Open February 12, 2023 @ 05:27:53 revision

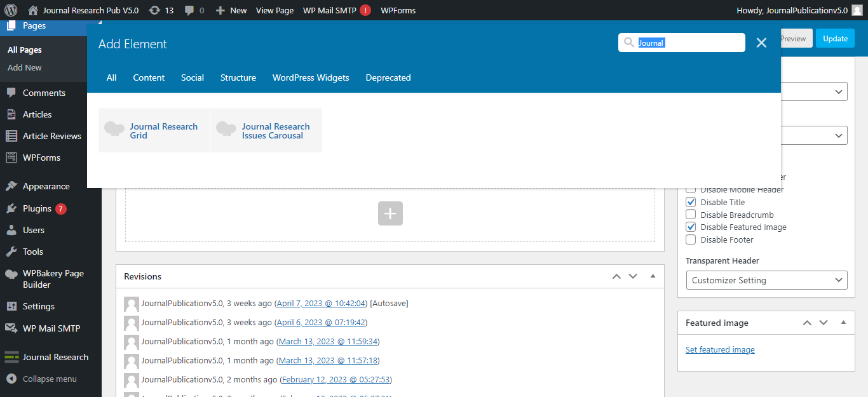tap(336, 380)
